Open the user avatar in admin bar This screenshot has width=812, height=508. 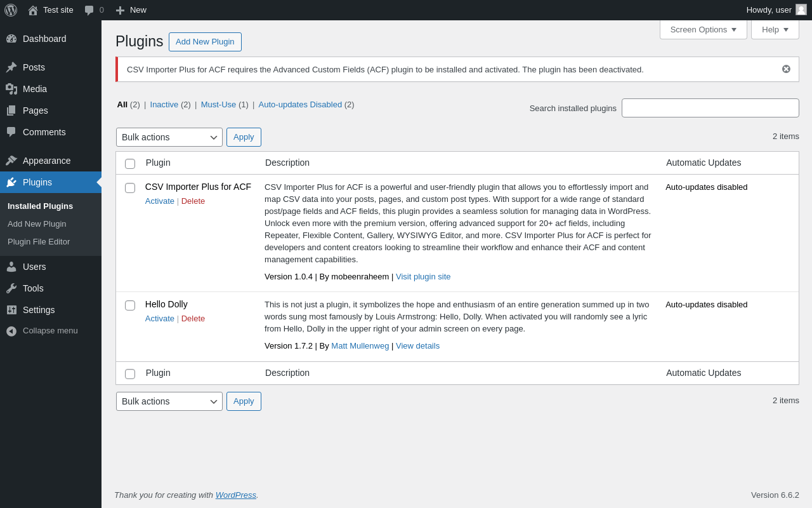click(x=801, y=10)
